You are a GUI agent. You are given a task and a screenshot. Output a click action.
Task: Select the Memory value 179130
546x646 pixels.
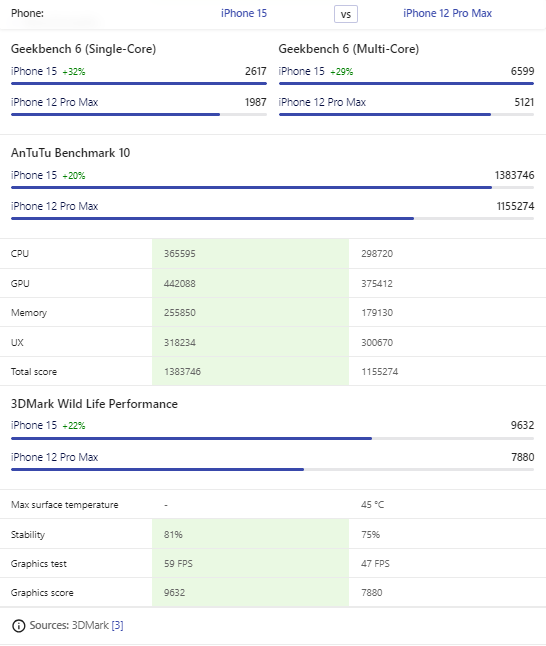click(377, 312)
